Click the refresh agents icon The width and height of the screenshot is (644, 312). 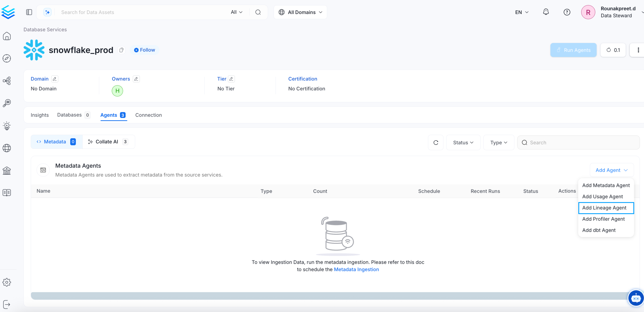tap(435, 142)
